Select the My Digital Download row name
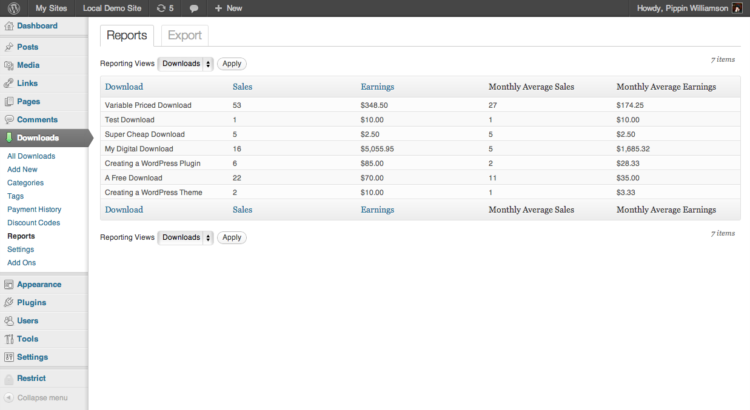This screenshot has width=750, height=410. click(139, 149)
